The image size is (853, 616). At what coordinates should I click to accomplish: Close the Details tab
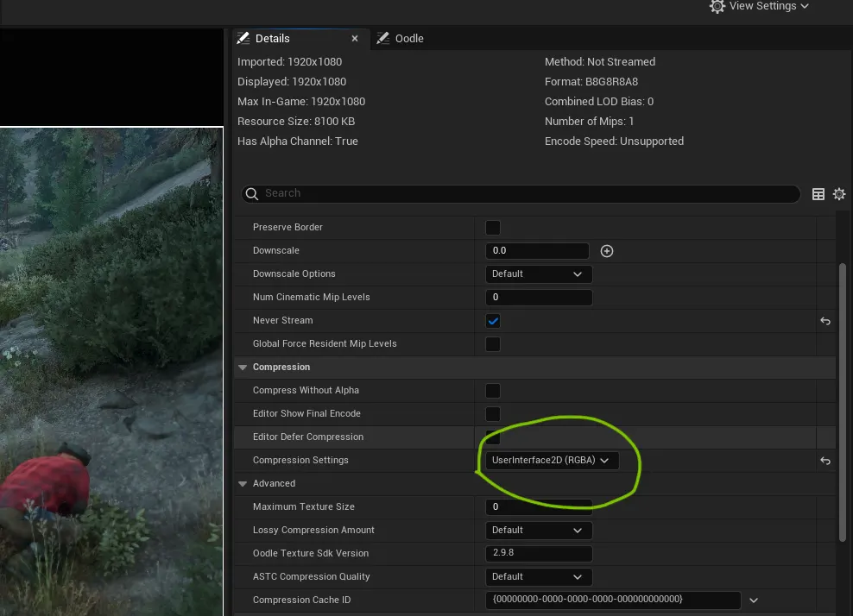coord(355,39)
